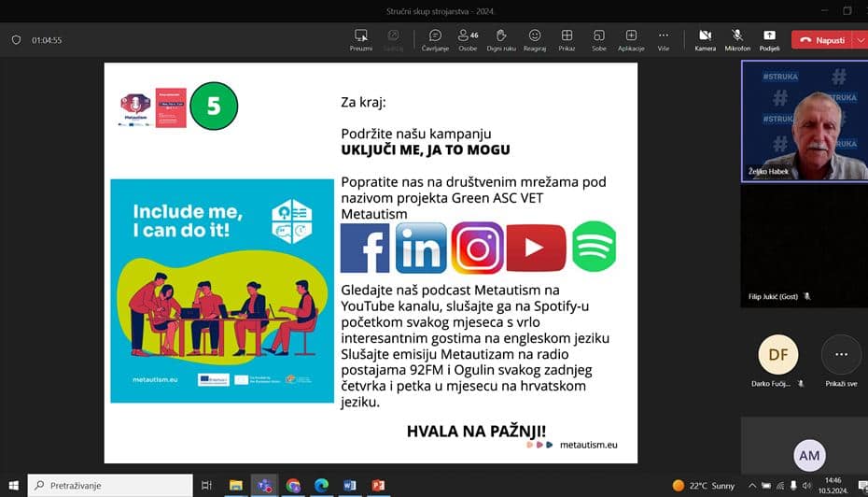
Task: Click the Pretraživanje taskbar search box
Action: [x=110, y=486]
